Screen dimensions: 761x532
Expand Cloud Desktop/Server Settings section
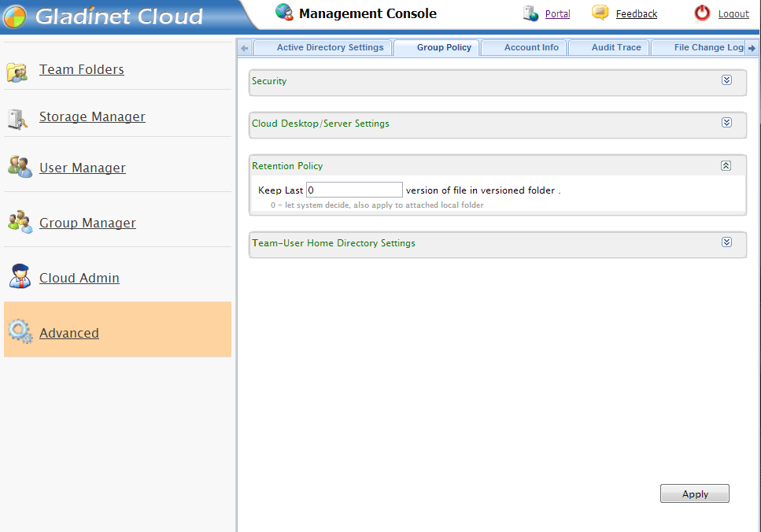[x=726, y=123]
